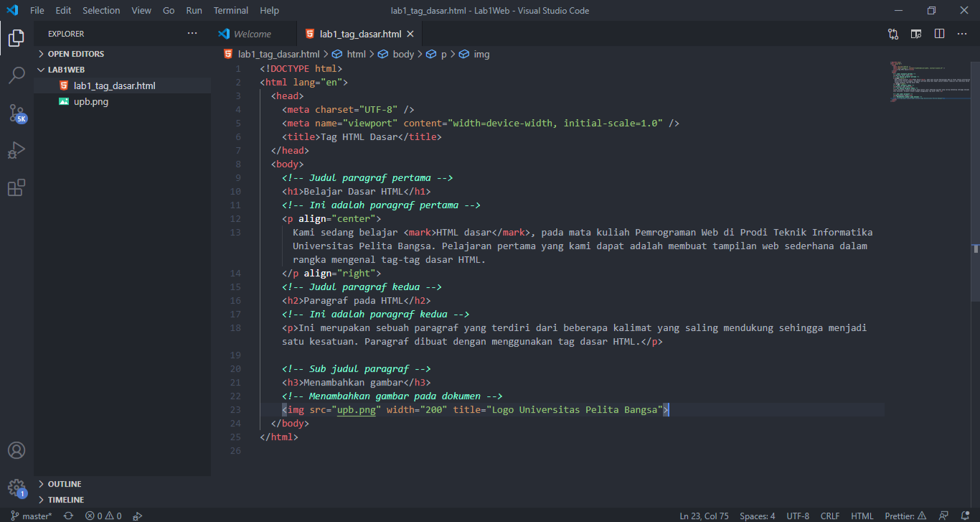This screenshot has width=980, height=522.
Task: Collapse the LAB1WEB folder in Explorer
Action: pos(65,69)
